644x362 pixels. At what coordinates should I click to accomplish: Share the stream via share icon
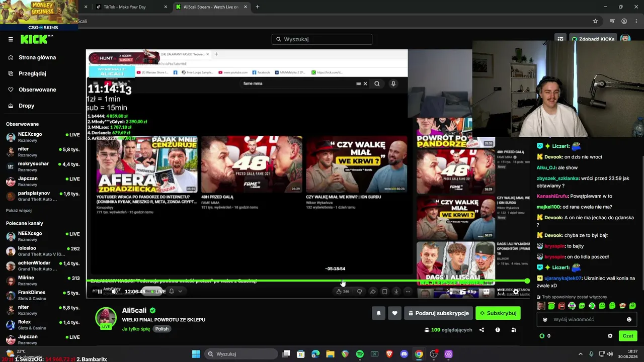pyautogui.click(x=481, y=330)
